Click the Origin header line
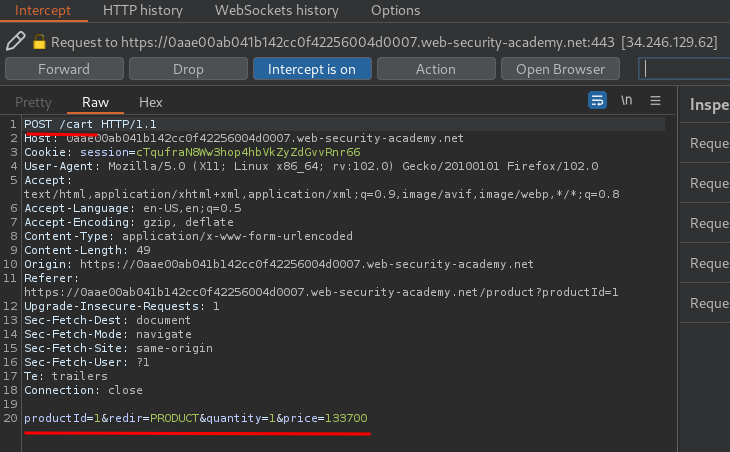Image resolution: width=730 pixels, height=452 pixels. click(279, 264)
